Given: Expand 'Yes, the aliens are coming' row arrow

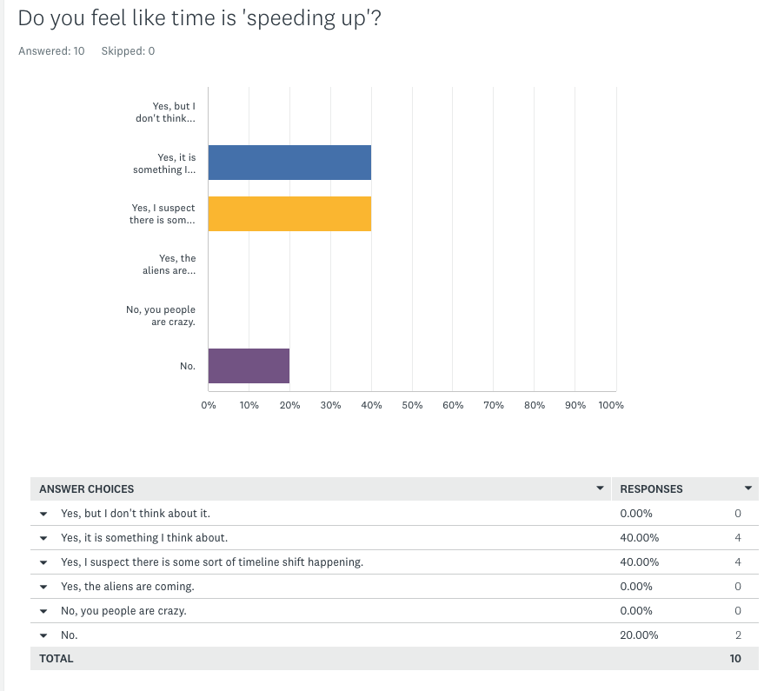Looking at the screenshot, I should click(43, 587).
